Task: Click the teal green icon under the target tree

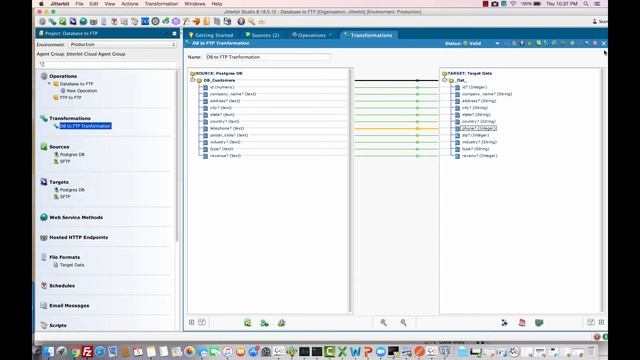Action: pos(539,322)
